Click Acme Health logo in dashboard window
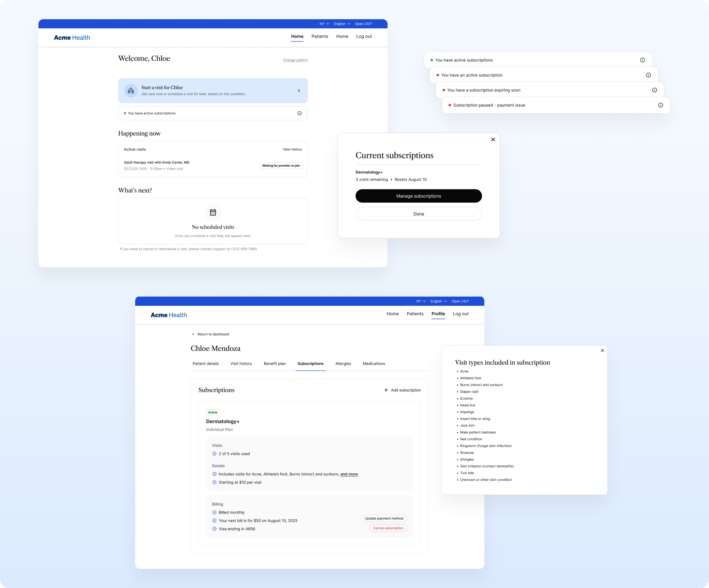This screenshot has height=588, width=709. tap(72, 38)
